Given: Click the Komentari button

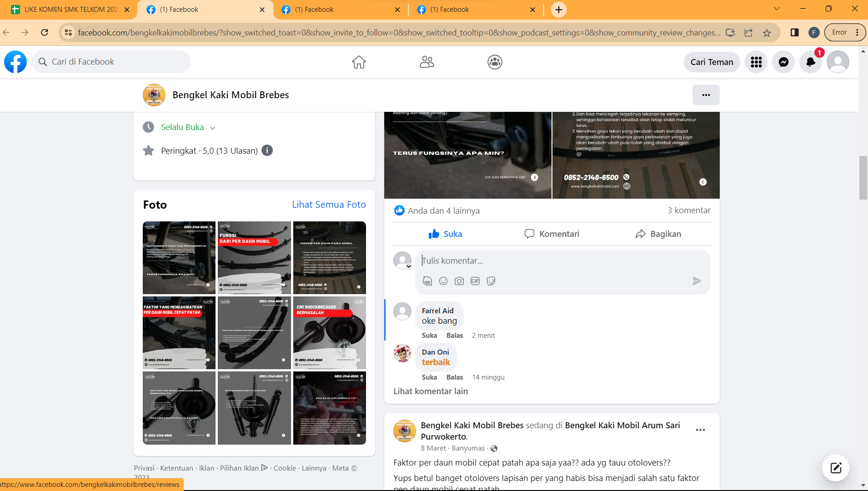Looking at the screenshot, I should (552, 234).
